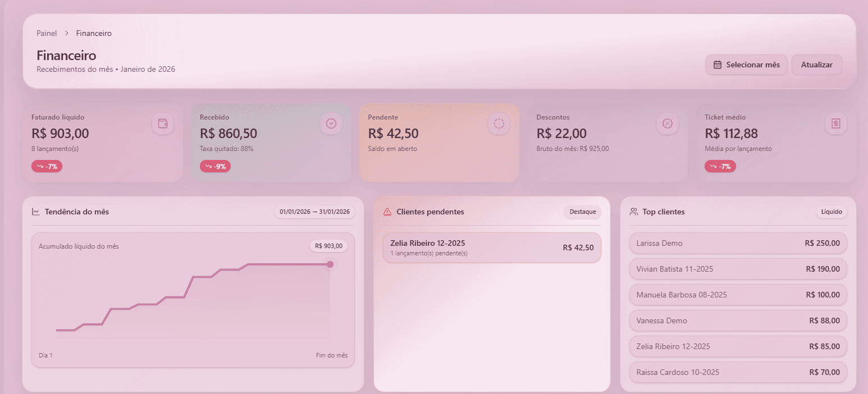The image size is (868, 394).
Task: Open Larissa Demo from Top clientes
Action: point(738,243)
